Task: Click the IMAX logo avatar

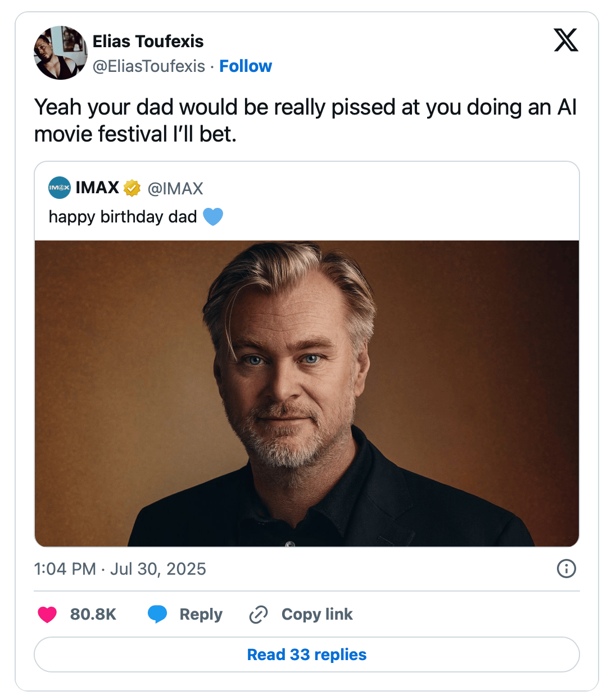Action: 60,188
